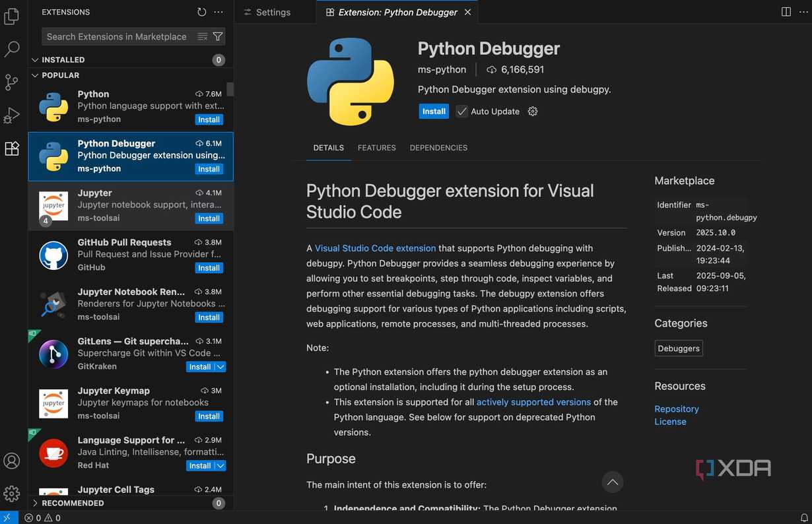Open the License resource link

tap(671, 422)
